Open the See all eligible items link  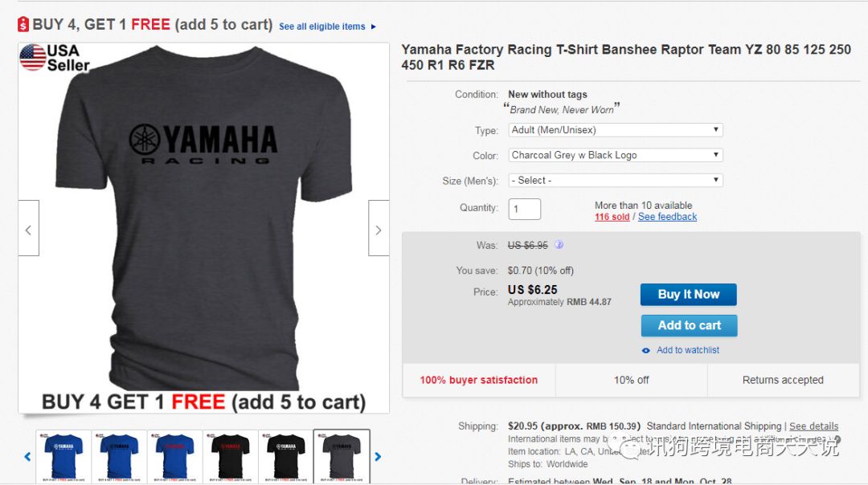[x=321, y=26]
